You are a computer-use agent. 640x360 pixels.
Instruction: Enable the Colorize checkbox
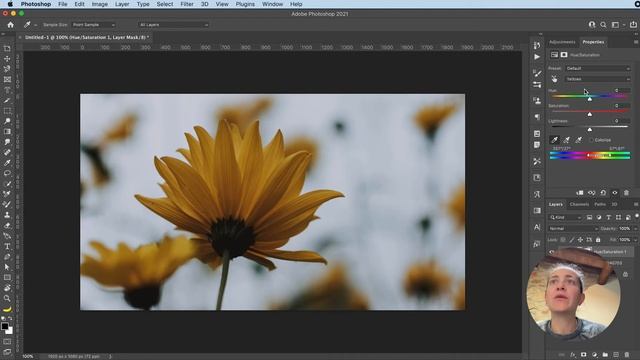pyautogui.click(x=591, y=140)
